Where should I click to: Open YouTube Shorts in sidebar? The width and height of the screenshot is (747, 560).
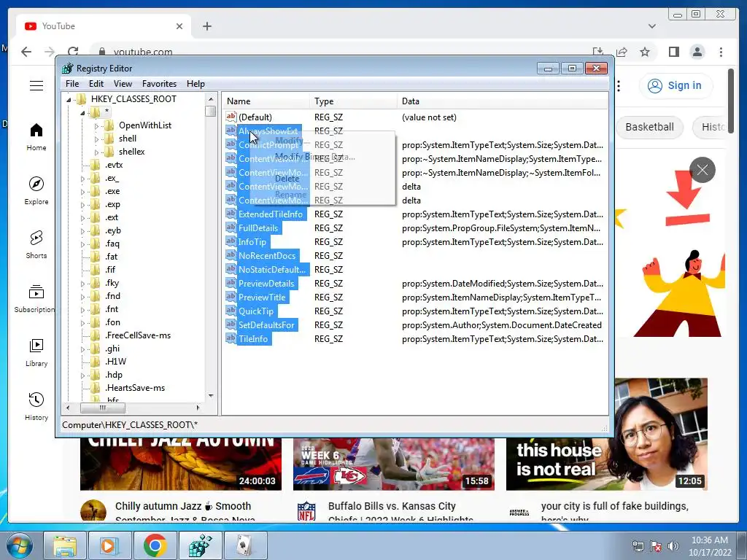click(36, 245)
